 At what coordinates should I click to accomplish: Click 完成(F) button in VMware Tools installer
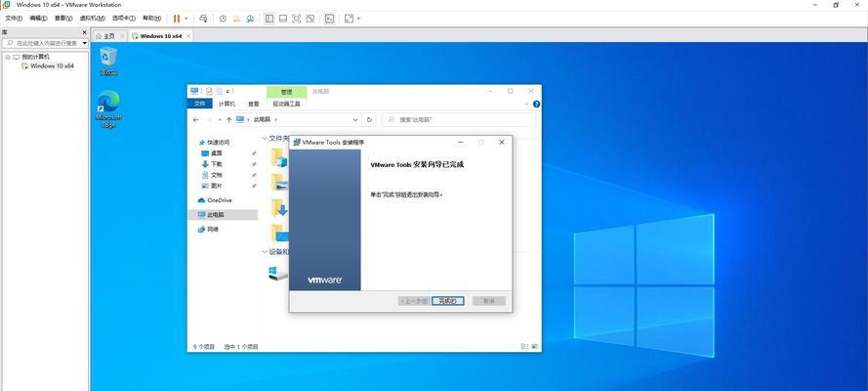(x=448, y=301)
